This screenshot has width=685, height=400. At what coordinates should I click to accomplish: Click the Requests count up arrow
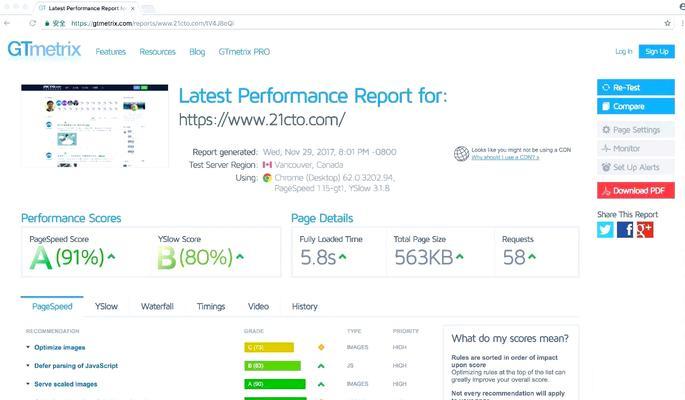click(532, 257)
